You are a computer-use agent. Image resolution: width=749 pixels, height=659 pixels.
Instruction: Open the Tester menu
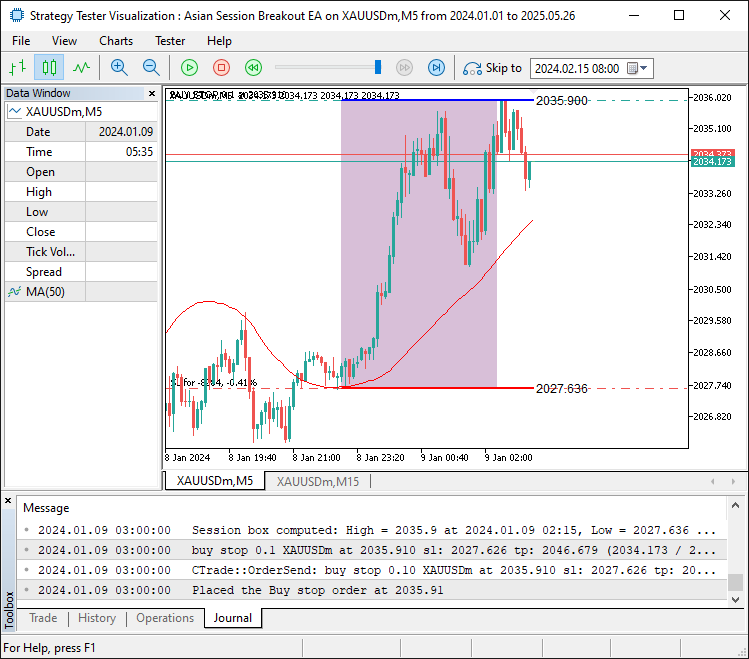coord(169,41)
